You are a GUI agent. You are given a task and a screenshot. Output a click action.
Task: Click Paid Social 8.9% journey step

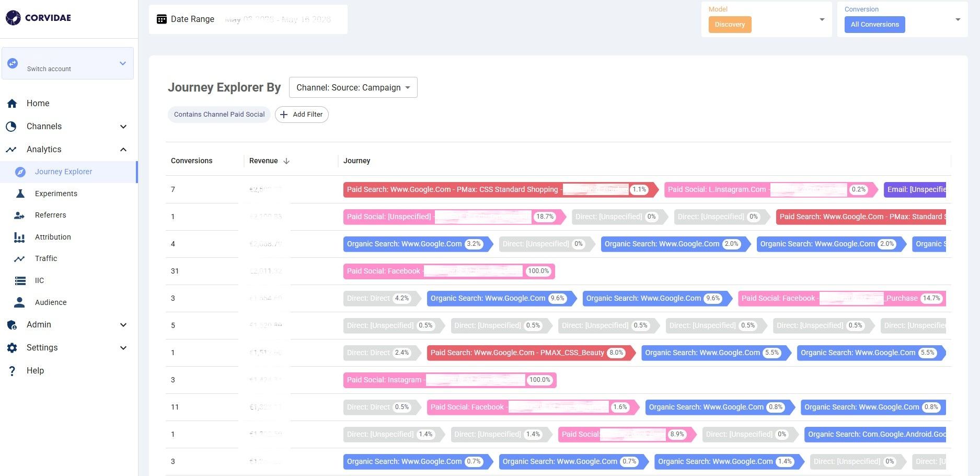click(x=627, y=434)
